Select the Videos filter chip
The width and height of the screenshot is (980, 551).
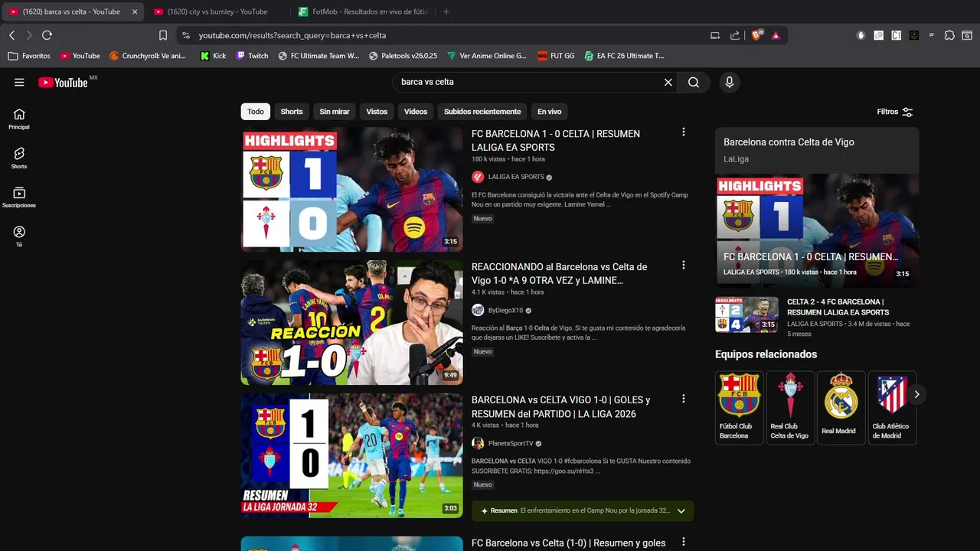(416, 112)
